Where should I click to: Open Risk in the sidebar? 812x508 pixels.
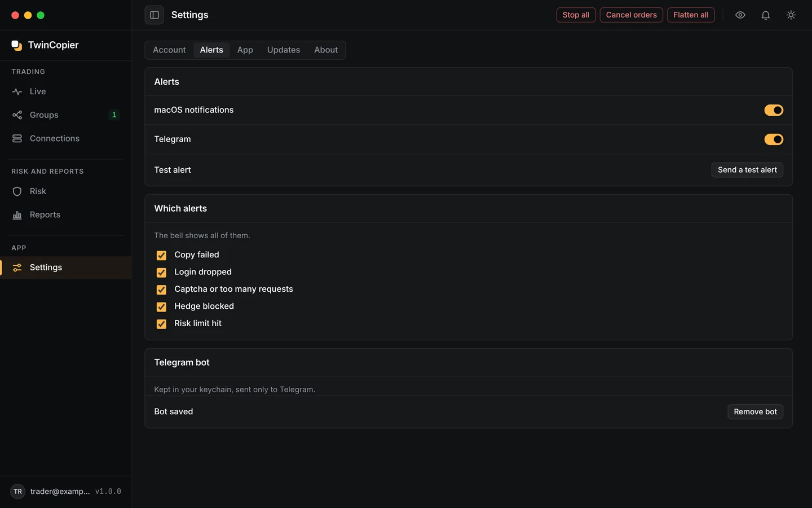point(65,191)
